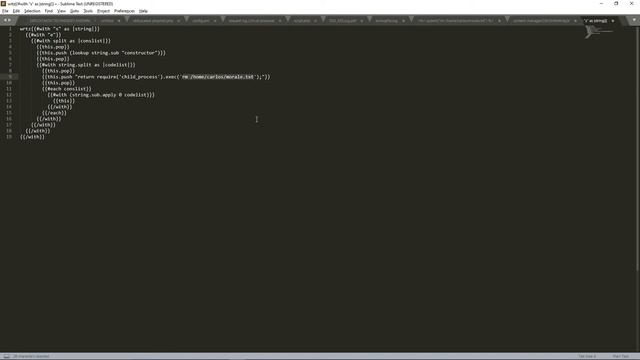The width and height of the screenshot is (640, 360).
Task: Click the Sublime Text app icon in title bar
Action: (3, 4)
